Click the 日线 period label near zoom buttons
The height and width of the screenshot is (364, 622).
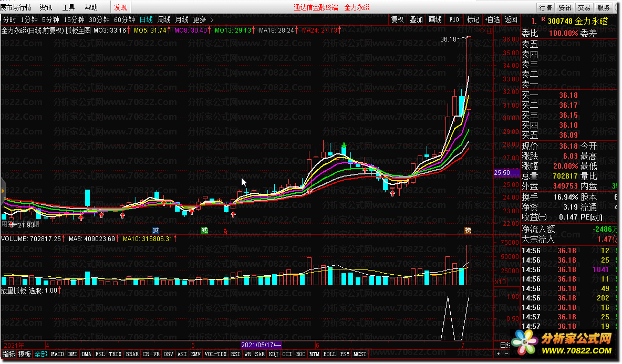[505, 346]
